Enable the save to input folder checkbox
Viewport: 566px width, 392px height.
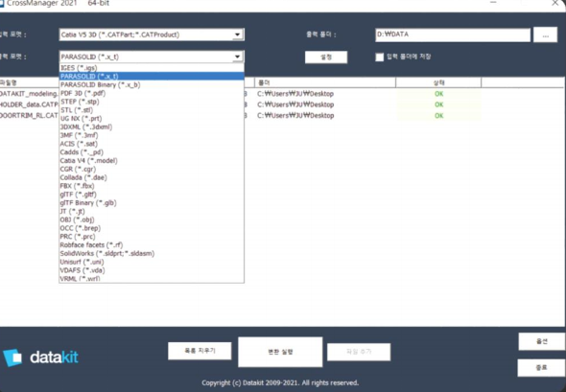tap(379, 57)
